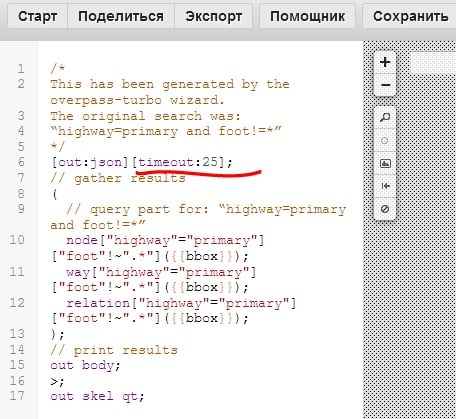Click the '>;' recurse statement on line 16
This screenshot has width=456, height=419.
[57, 381]
